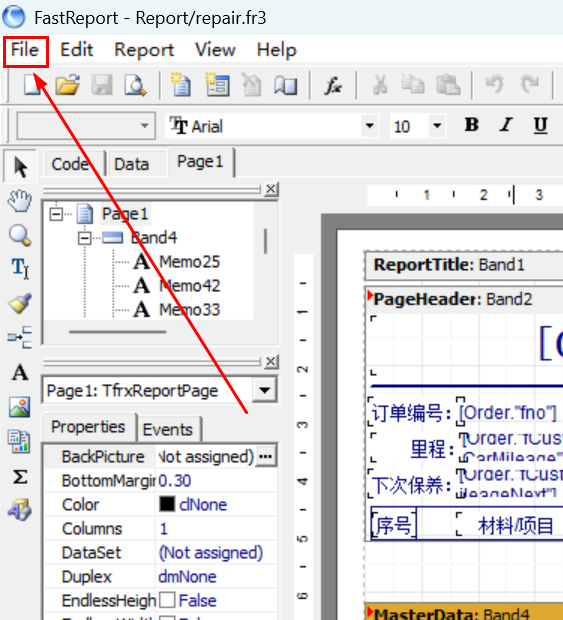Select the Copy Format brush tool

point(20,303)
